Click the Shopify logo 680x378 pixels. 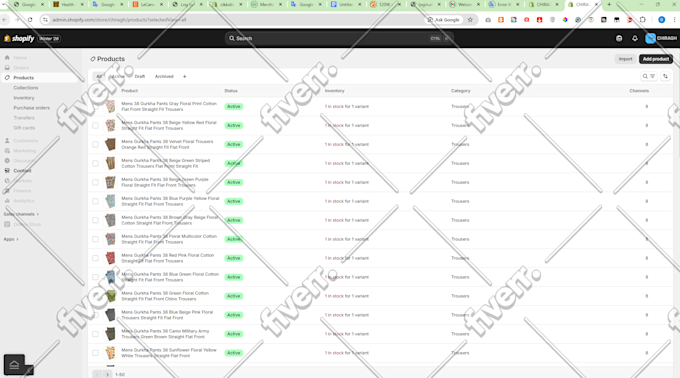[19, 39]
